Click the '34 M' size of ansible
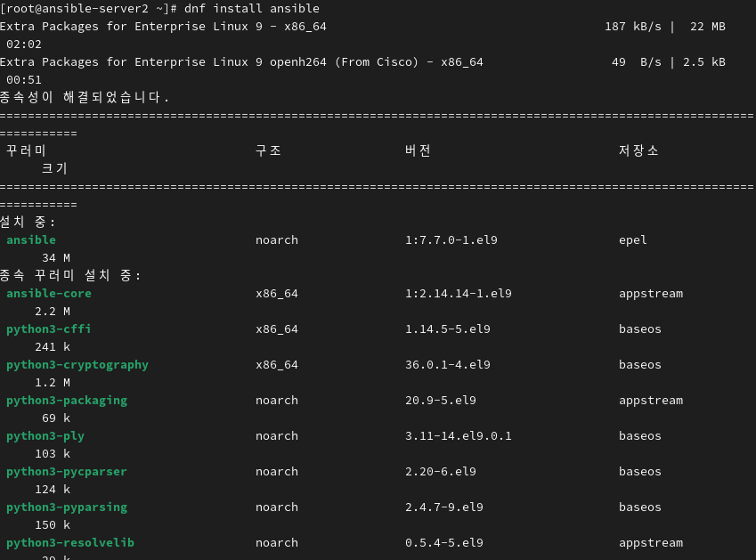This screenshot has width=756, height=560. pos(56,258)
